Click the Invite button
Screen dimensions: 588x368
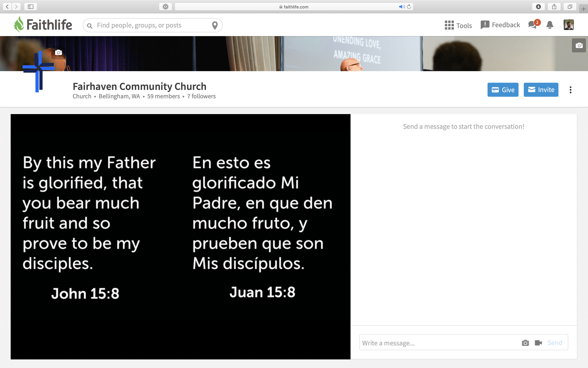(541, 90)
